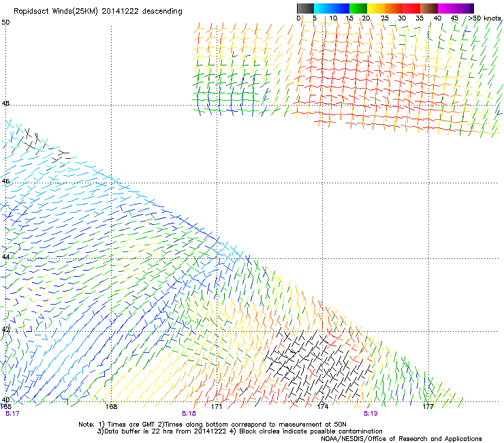Click the 42 latitude axis label

5,329
